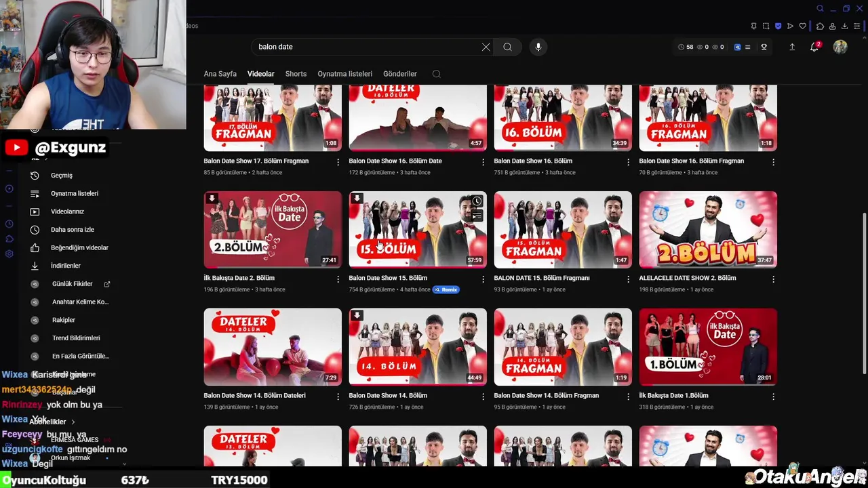This screenshot has height=488, width=868.
Task: Click the heart bookmarks icon
Action: (x=803, y=26)
